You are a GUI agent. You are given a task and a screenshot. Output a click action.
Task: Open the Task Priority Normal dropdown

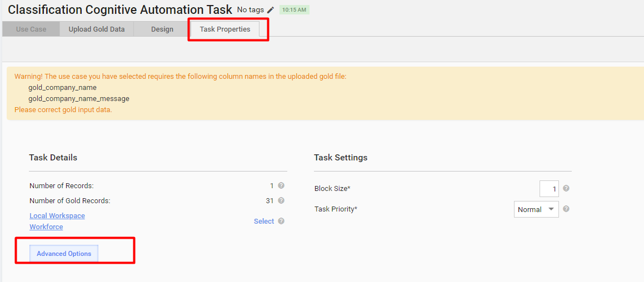[536, 209]
